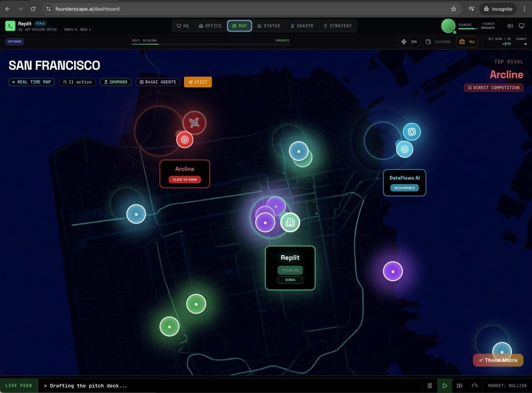Toggle sound with the speaker icon
Image resolution: width=532 pixels, height=393 pixels.
click(510, 26)
